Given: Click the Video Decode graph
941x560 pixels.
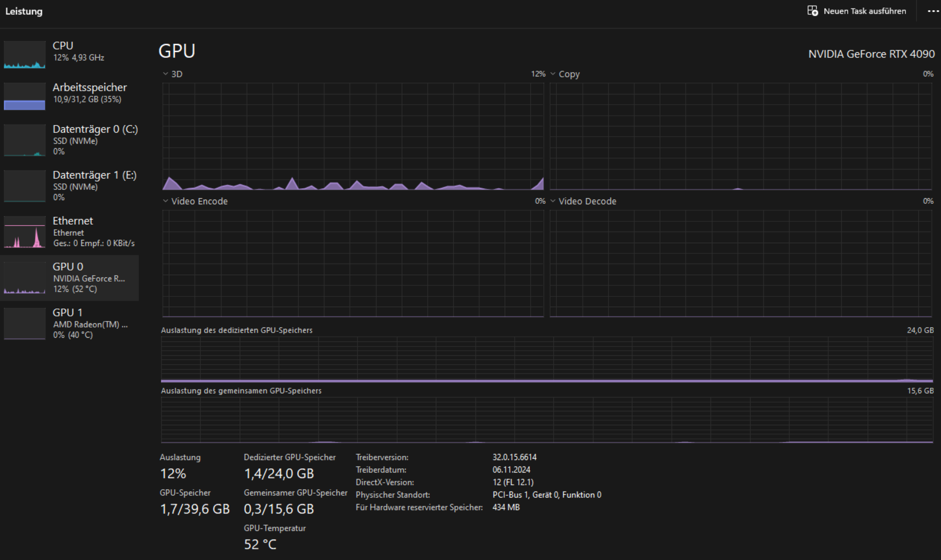Looking at the screenshot, I should tap(741, 264).
